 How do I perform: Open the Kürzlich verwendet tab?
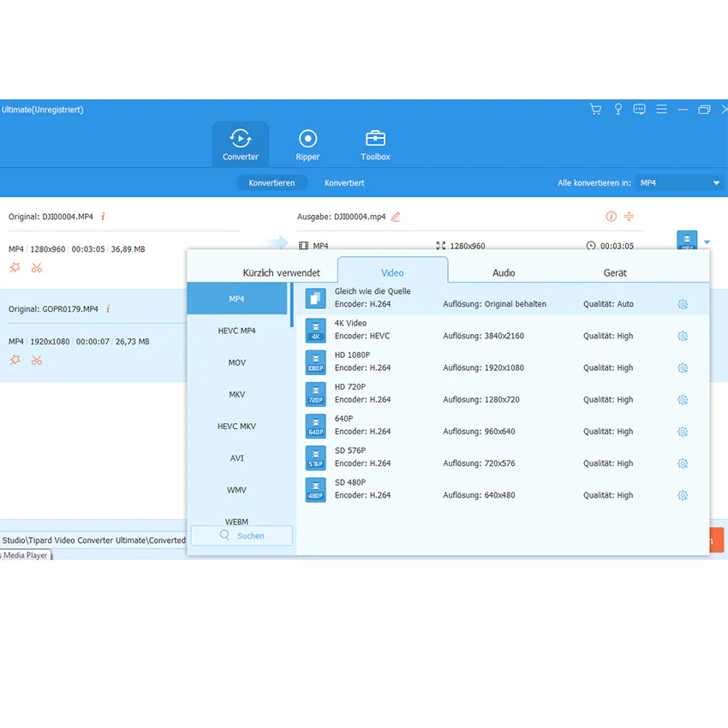point(282,272)
